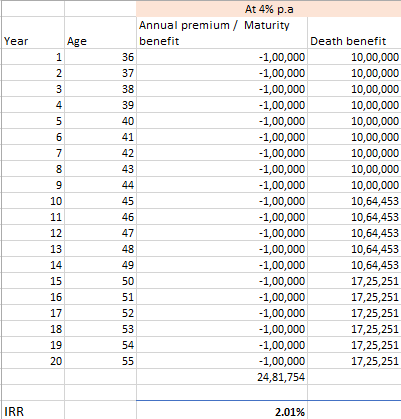Select the 'At 4% p.a' header cell
Viewport: 401px width, 419px height.
pos(269,9)
